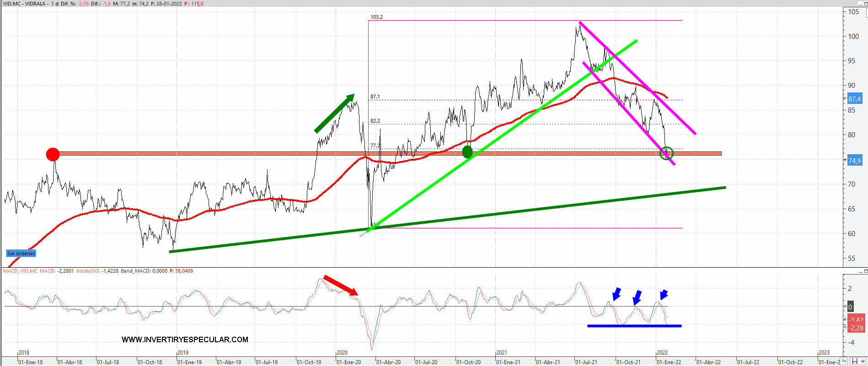This screenshot has width=868, height=366.
Task: Select the blue horizontal line in MACD panel
Action: (x=634, y=326)
